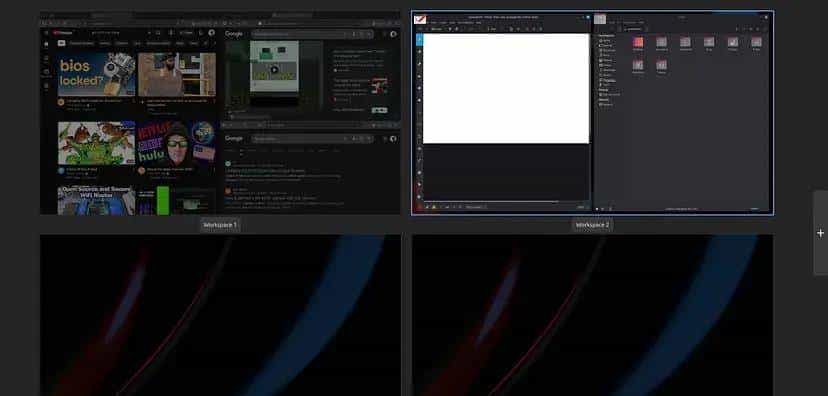Switch to empty workspace below Workspace 2
This screenshot has height=396, width=828.
[x=592, y=315]
